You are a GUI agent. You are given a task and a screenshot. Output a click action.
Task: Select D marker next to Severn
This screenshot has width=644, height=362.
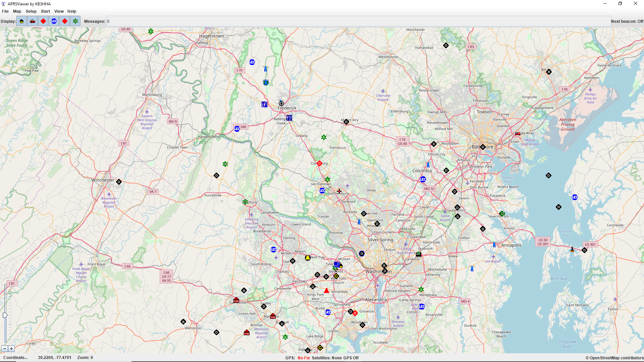pyautogui.click(x=454, y=192)
